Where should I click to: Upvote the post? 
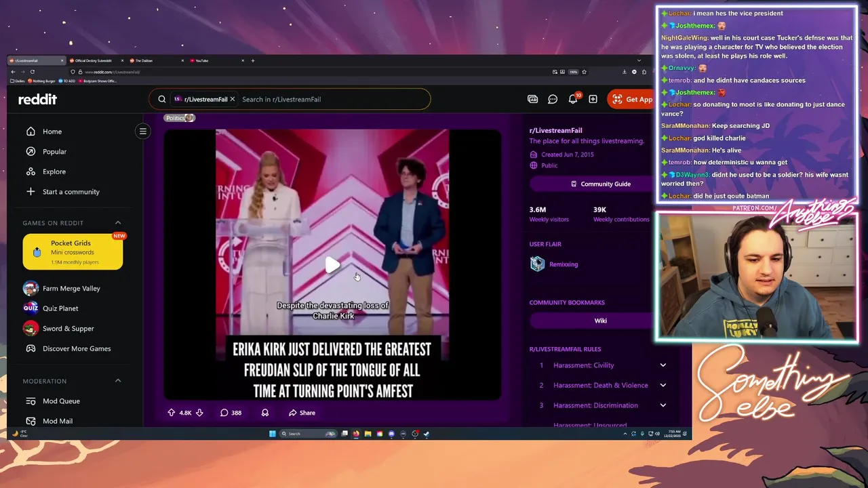(172, 413)
